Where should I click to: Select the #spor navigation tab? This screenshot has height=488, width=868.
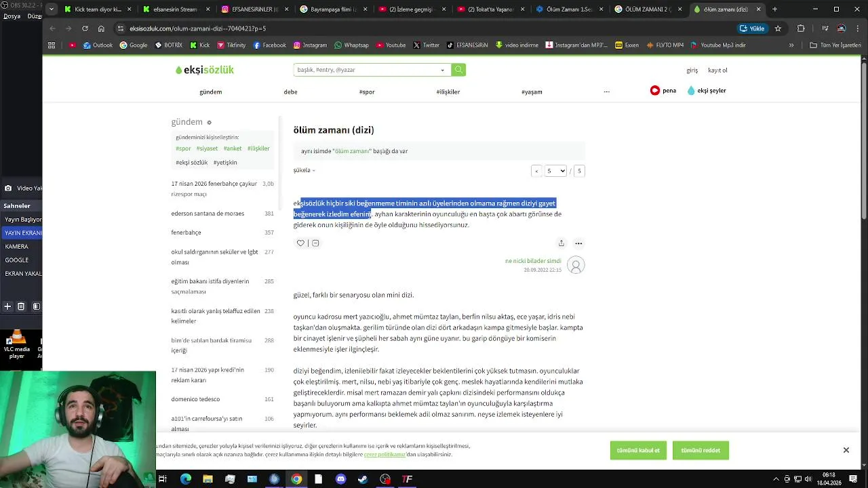click(x=367, y=92)
